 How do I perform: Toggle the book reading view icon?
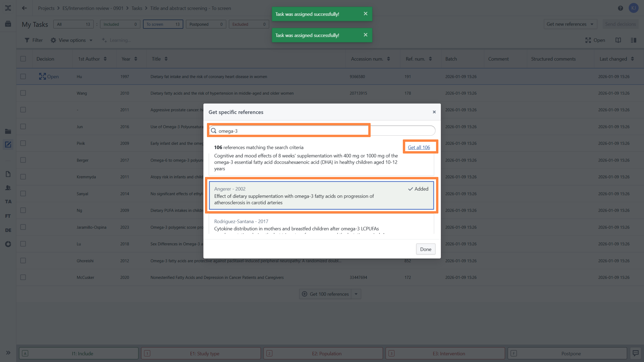(618, 40)
